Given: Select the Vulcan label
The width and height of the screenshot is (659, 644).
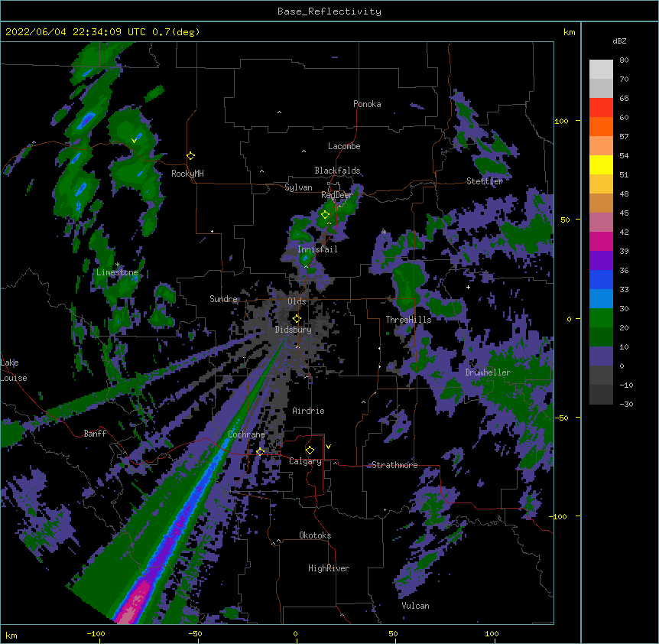Looking at the screenshot, I should pyautogui.click(x=415, y=606).
